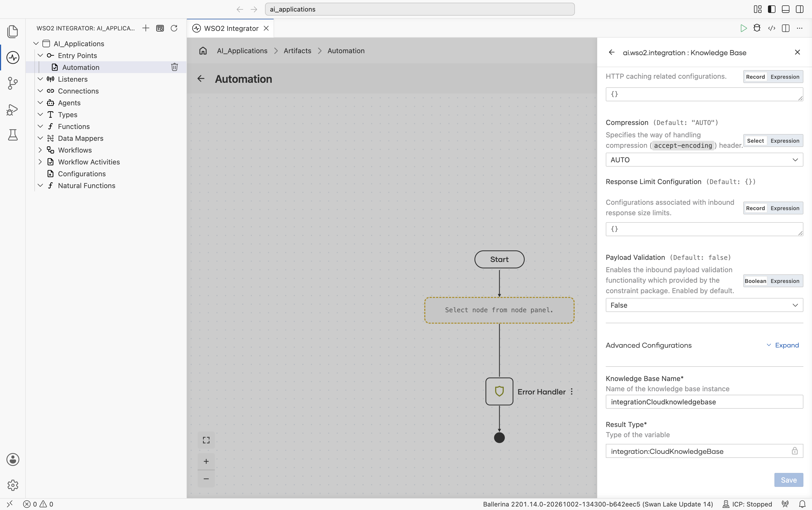
Task: Set Payload Validation to Boolean mode
Action: click(x=755, y=281)
